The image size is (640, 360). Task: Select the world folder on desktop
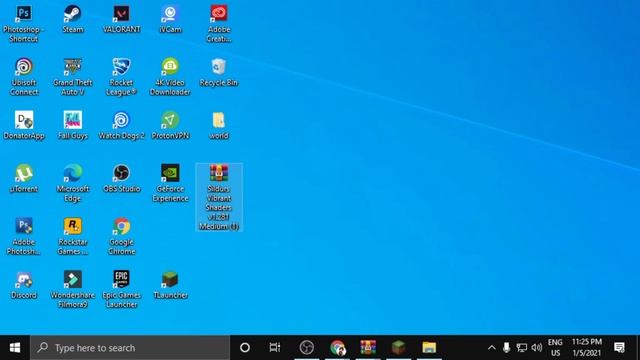(219, 125)
